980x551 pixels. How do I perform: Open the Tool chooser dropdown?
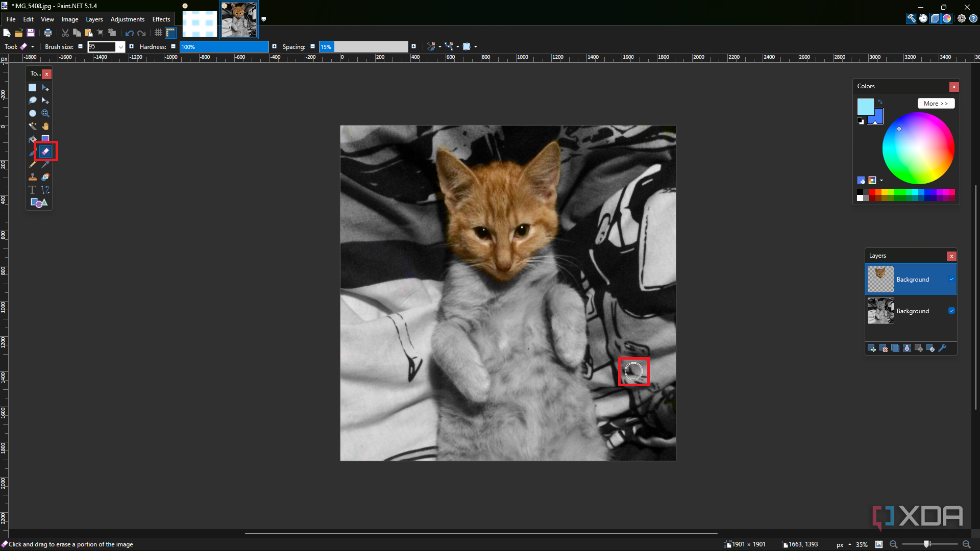33,47
